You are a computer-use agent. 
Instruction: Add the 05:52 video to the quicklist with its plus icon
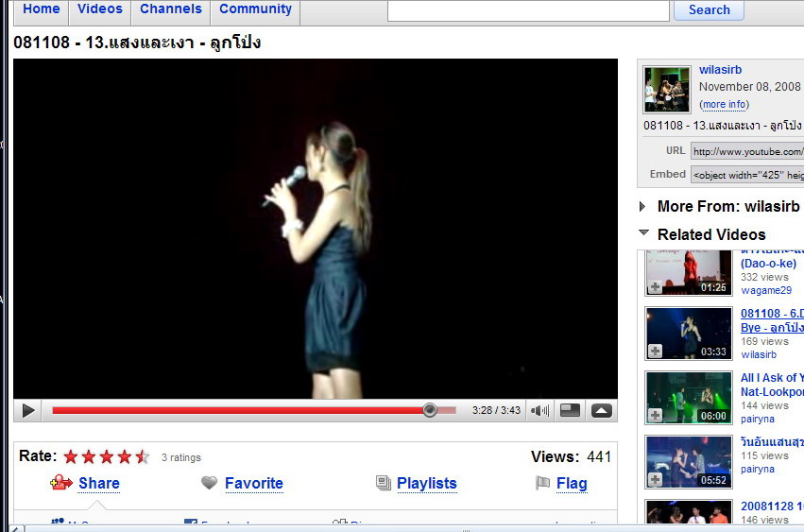pyautogui.click(x=655, y=480)
